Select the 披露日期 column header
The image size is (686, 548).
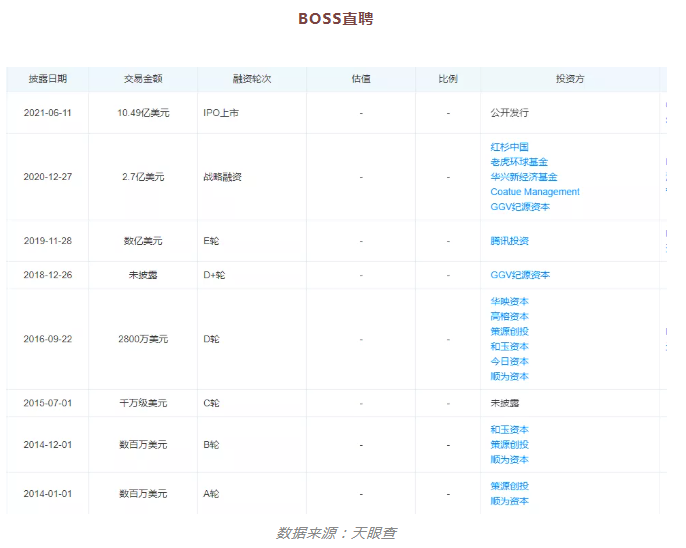pyautogui.click(x=48, y=79)
